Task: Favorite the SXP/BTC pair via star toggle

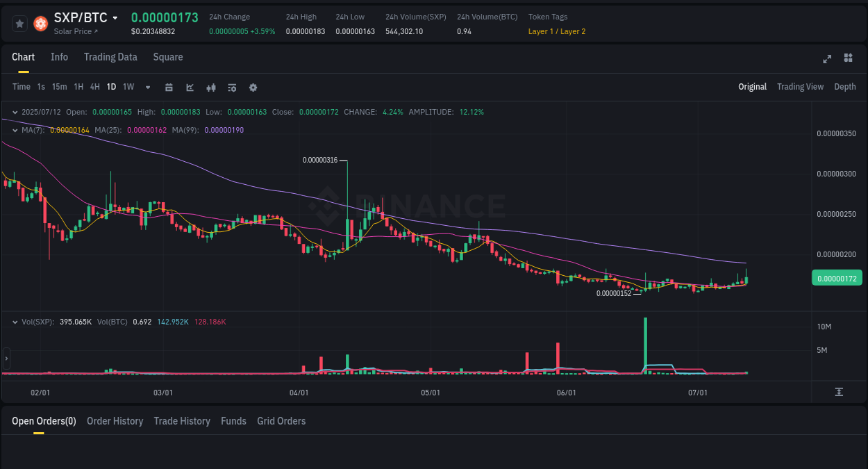Action: [x=19, y=23]
